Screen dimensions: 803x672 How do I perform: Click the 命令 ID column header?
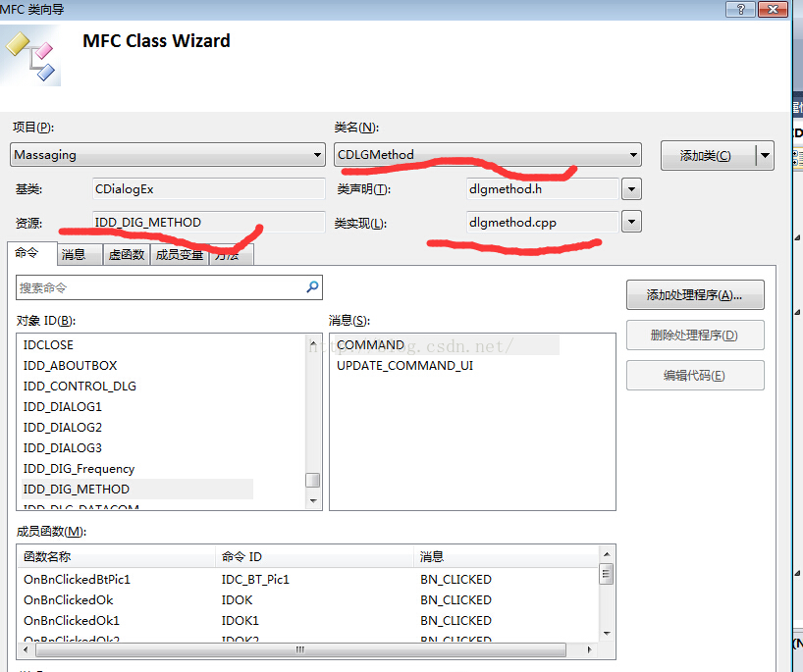[x=314, y=557]
